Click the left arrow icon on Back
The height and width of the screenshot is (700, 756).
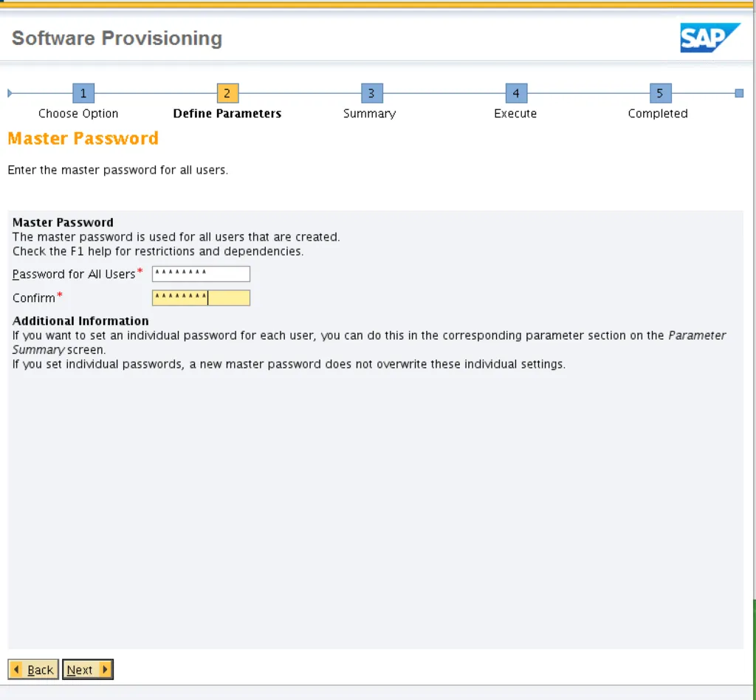point(17,670)
